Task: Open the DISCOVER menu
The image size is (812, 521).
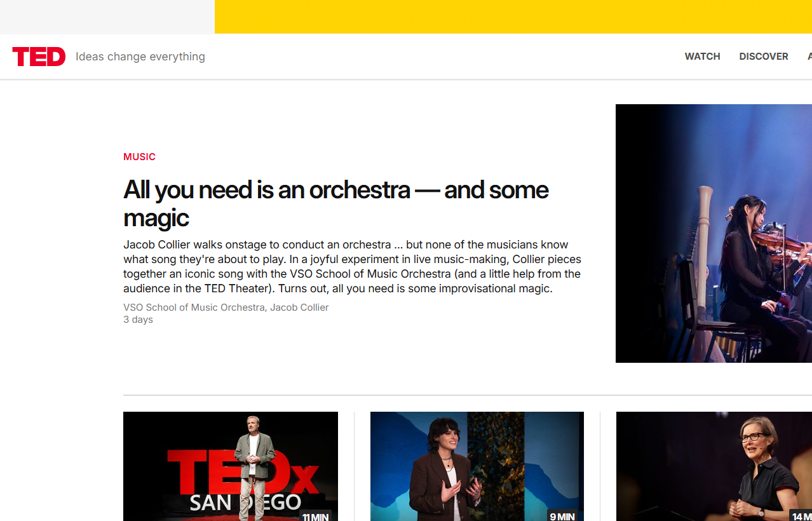Action: click(x=764, y=57)
